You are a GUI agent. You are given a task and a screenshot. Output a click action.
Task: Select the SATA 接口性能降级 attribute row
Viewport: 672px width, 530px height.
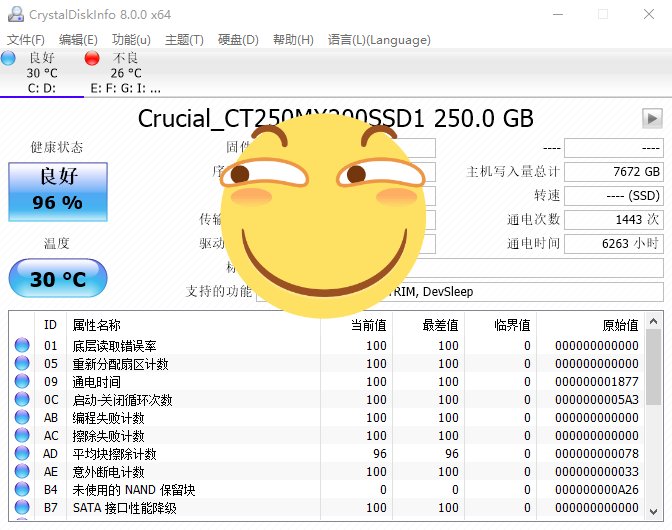327,507
